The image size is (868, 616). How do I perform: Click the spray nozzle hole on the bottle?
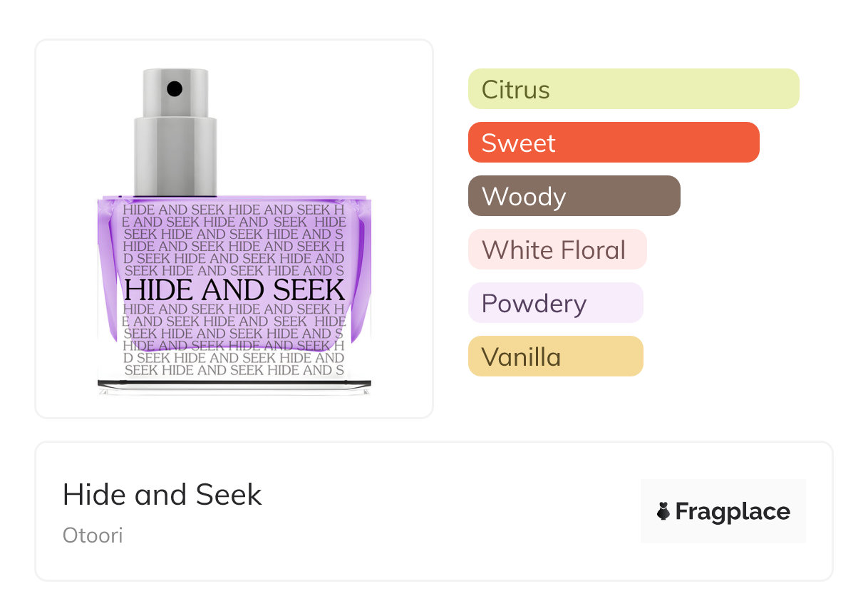click(175, 89)
